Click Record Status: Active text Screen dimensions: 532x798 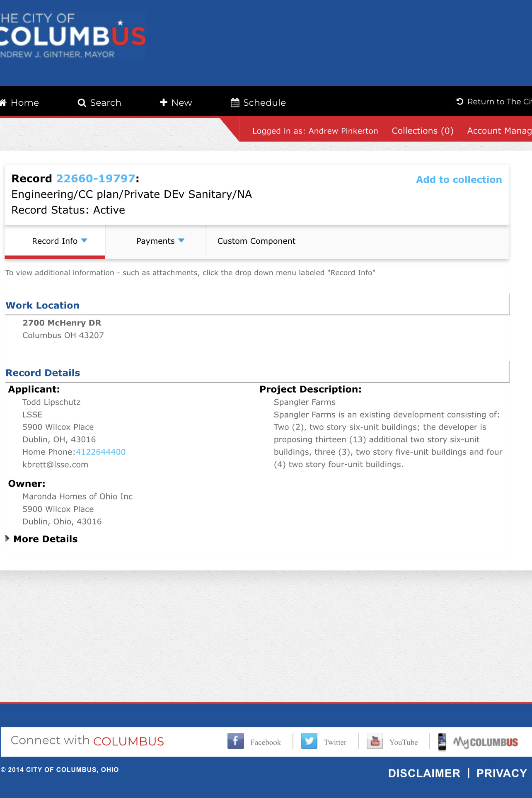[x=68, y=210]
